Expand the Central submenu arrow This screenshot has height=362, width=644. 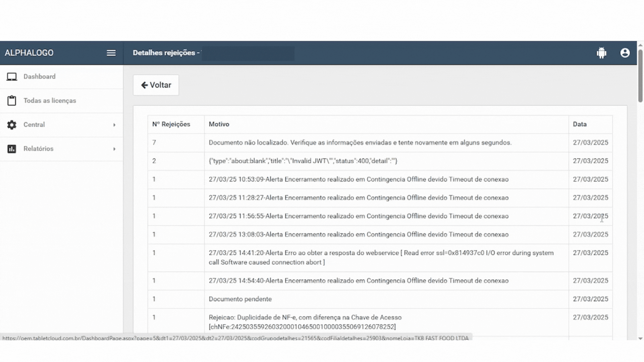[x=114, y=125]
